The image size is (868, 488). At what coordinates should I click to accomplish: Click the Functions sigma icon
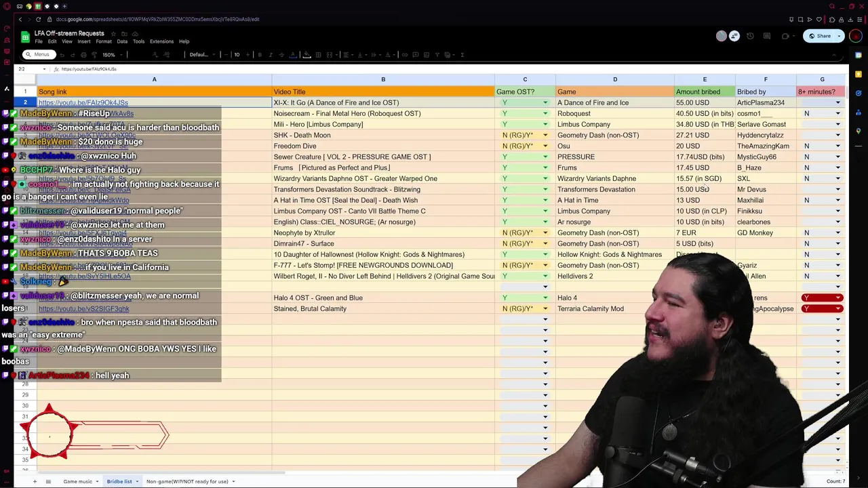[x=462, y=55]
